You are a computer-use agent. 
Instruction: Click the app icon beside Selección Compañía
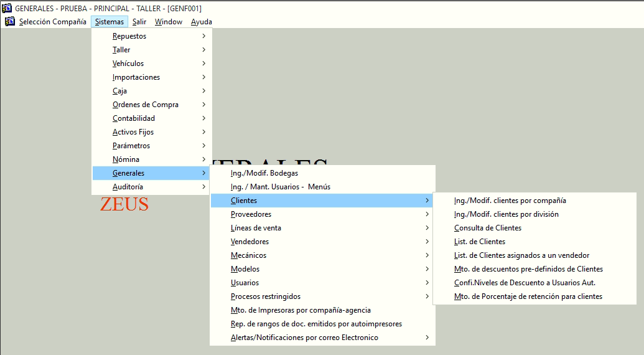click(x=9, y=22)
